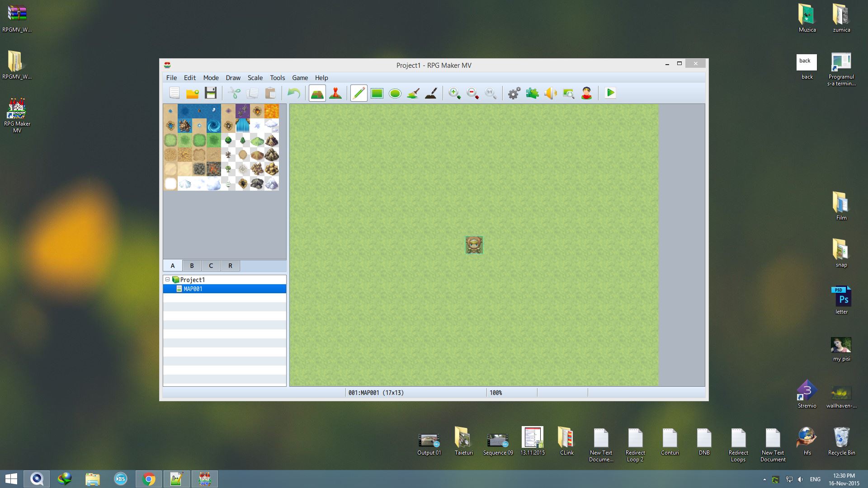Pick the blue whirlpool tile

214,126
